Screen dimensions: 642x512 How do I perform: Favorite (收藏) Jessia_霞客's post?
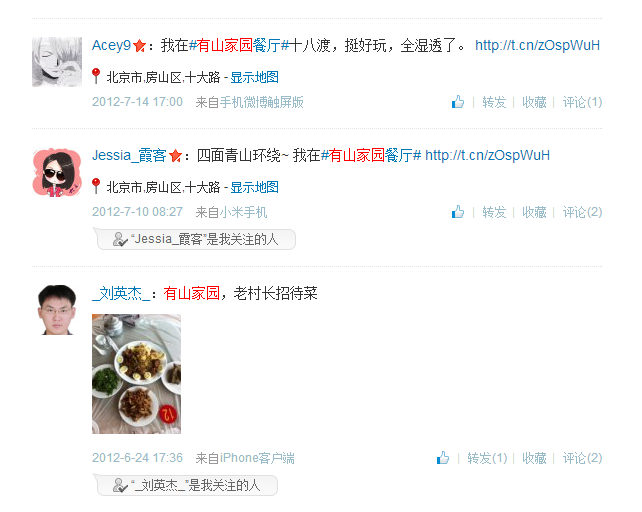534,212
